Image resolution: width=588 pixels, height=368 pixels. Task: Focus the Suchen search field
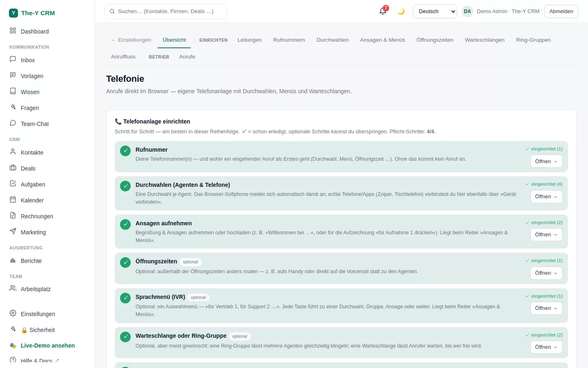click(166, 11)
